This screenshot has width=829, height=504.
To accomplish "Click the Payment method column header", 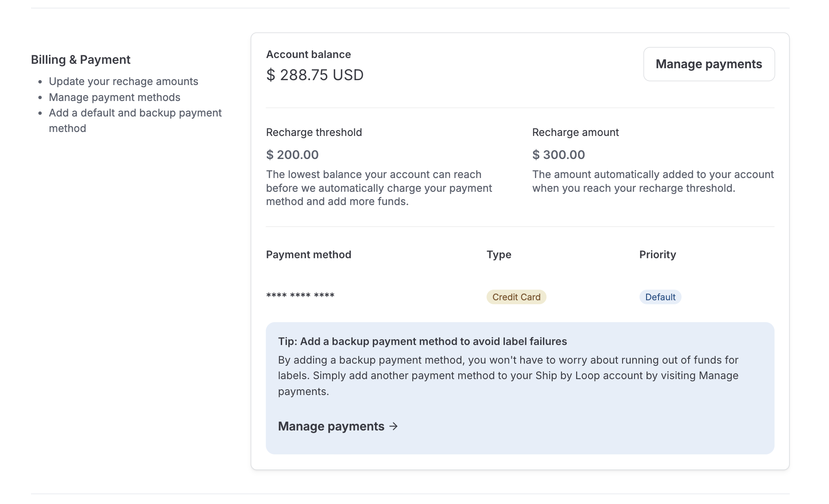I will click(x=308, y=255).
